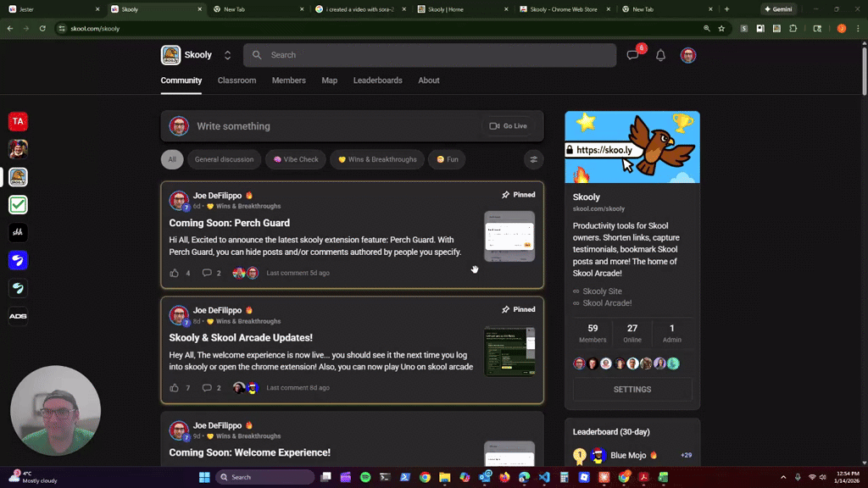Click the webcam overlay thumbnail
Screen dimensions: 868x488
pyautogui.click(x=55, y=410)
